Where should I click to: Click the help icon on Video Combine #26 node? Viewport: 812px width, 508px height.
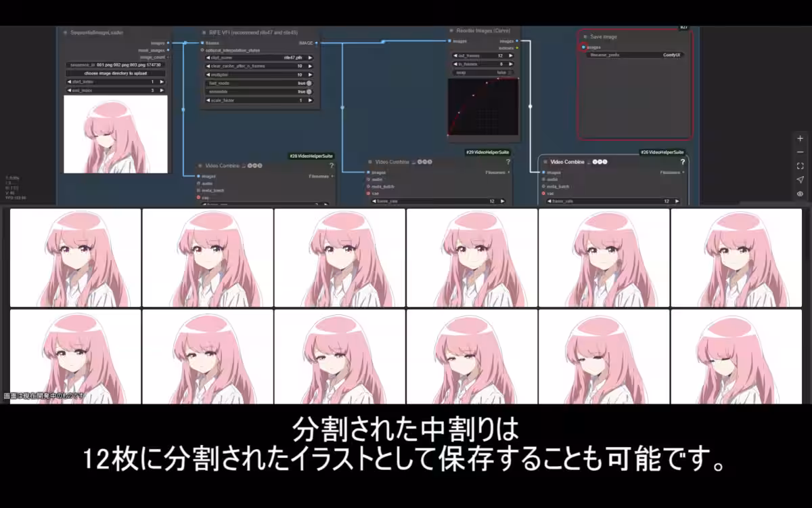point(683,162)
